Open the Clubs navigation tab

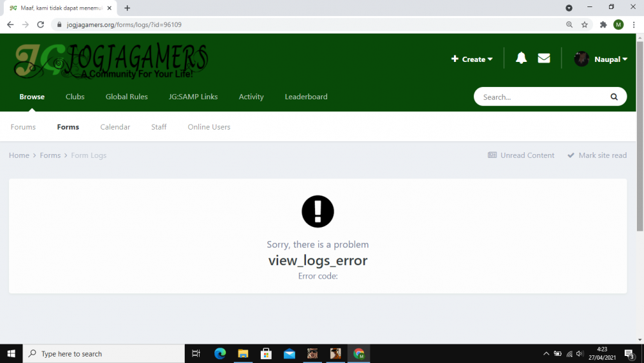75,97
